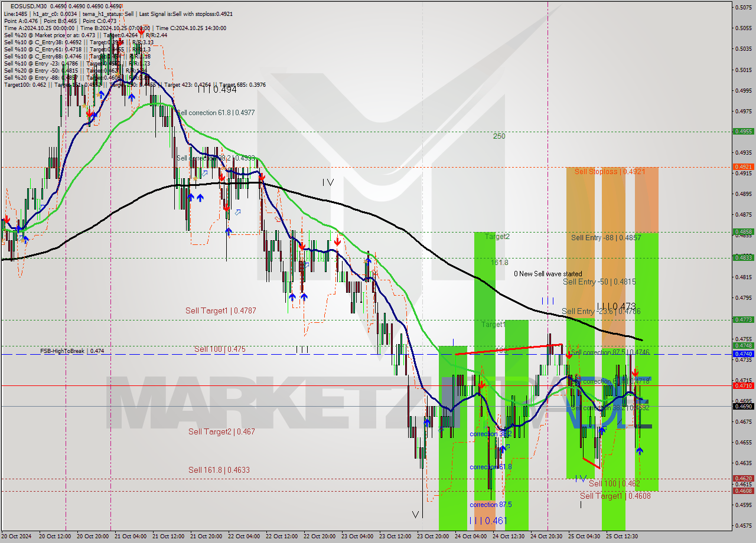The height and width of the screenshot is (543, 756).
Task: Select the 'correction 87.5' blue label
Action: [x=491, y=505]
